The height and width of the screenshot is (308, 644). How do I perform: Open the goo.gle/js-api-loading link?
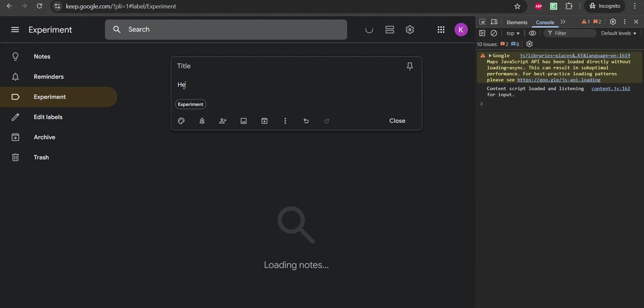[x=559, y=80]
